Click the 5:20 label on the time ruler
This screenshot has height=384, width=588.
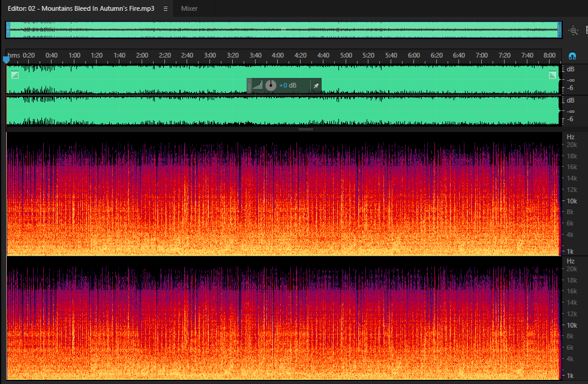[368, 55]
